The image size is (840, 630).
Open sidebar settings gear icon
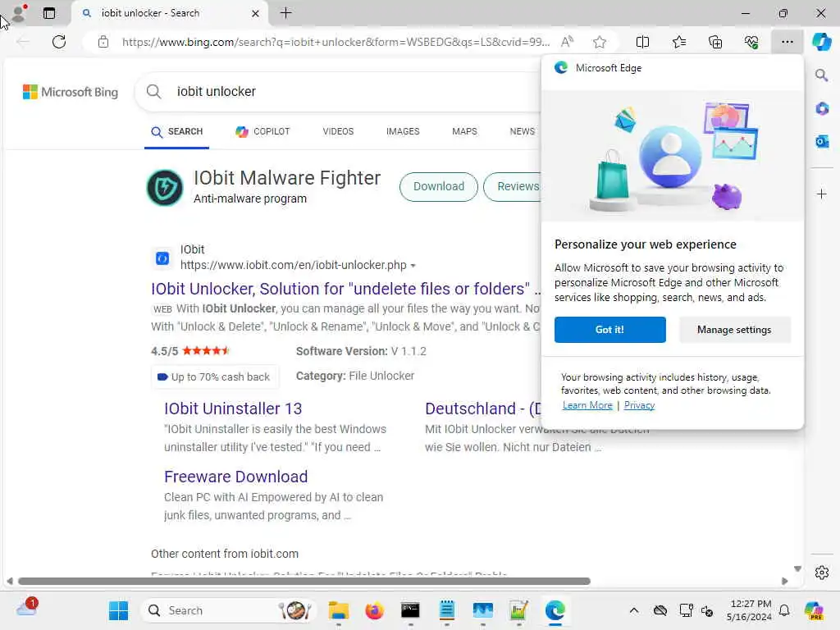pyautogui.click(x=822, y=573)
